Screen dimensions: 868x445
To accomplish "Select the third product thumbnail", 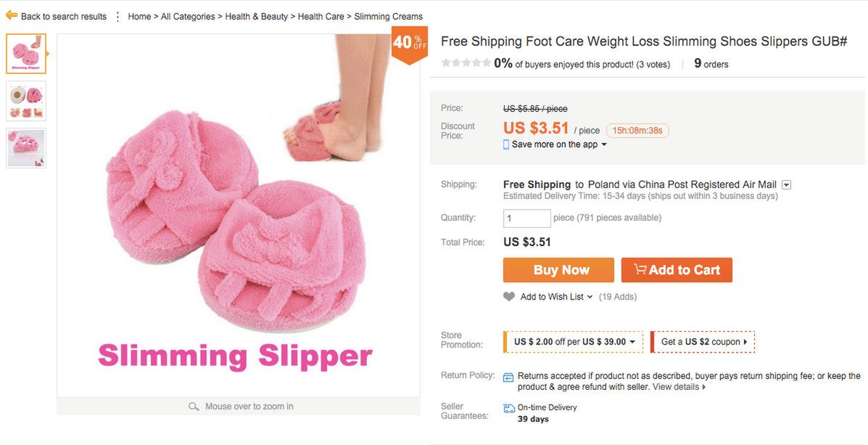I will point(26,148).
